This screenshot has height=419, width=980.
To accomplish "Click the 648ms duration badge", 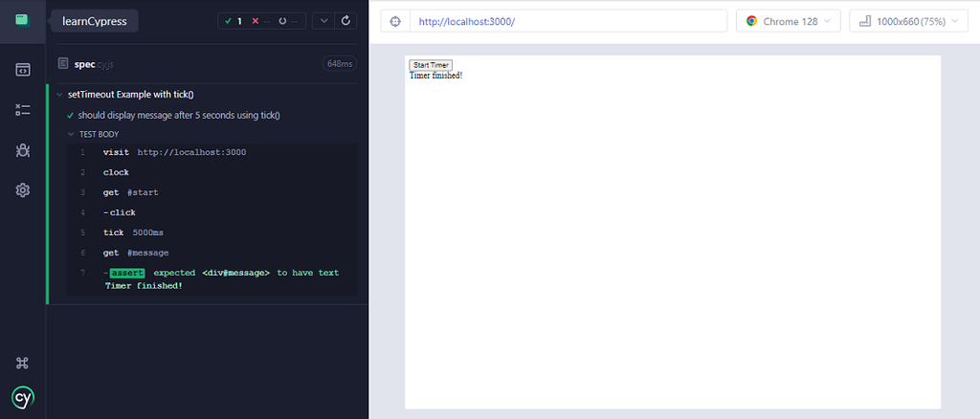I will pos(340,64).
